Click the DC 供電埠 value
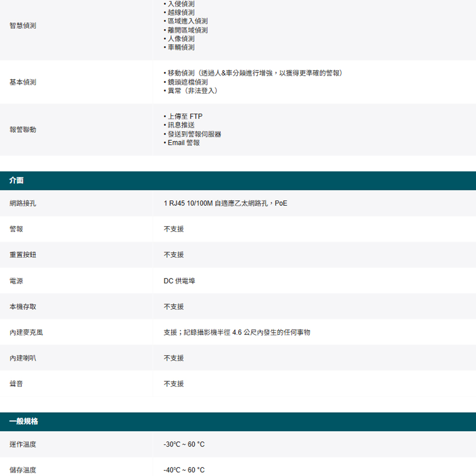Image resolution: width=476 pixels, height=476 pixels. click(179, 281)
